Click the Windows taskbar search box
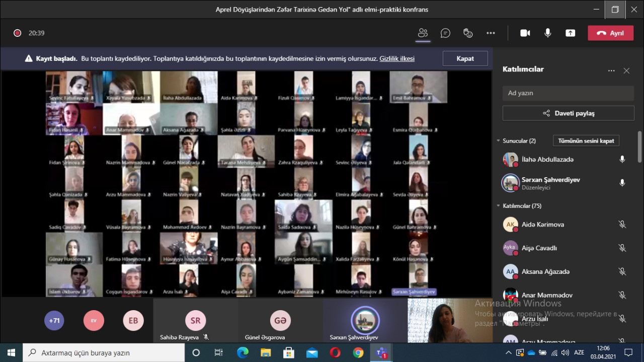 (104, 352)
